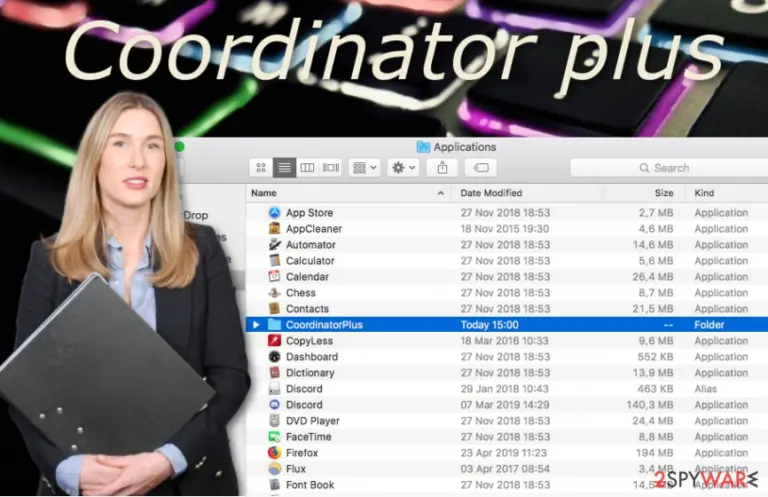Image resolution: width=768 pixels, height=497 pixels.
Task: Click the '23 Apr 2019 11:23' date cell
Action: tap(504, 452)
